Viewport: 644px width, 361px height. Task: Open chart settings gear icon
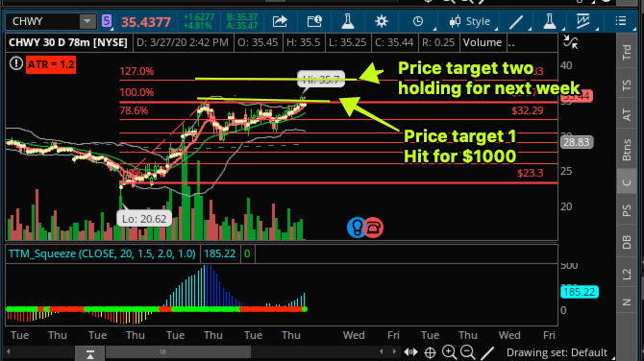coord(382,21)
